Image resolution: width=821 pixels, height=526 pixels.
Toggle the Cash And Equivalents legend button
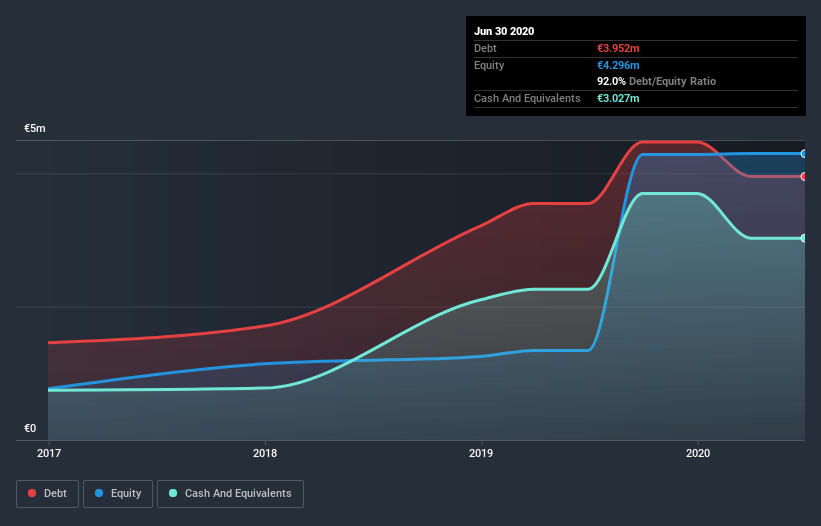pos(230,494)
